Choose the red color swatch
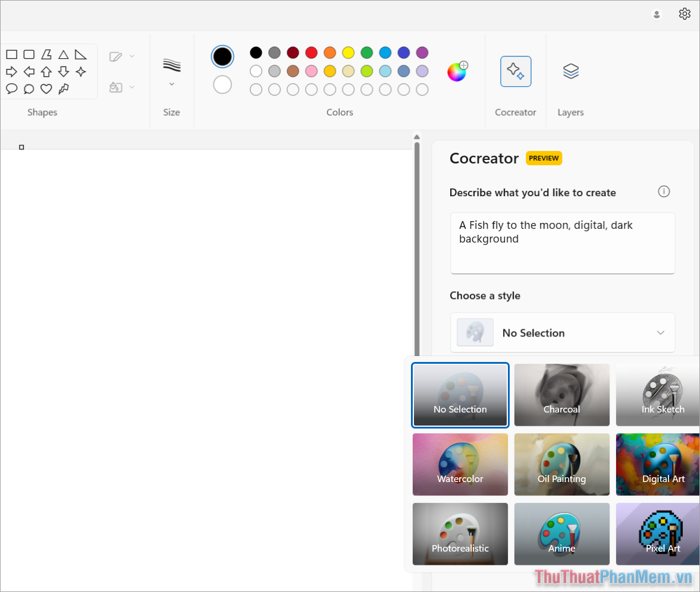Viewport: 700px width, 592px height. point(311,52)
